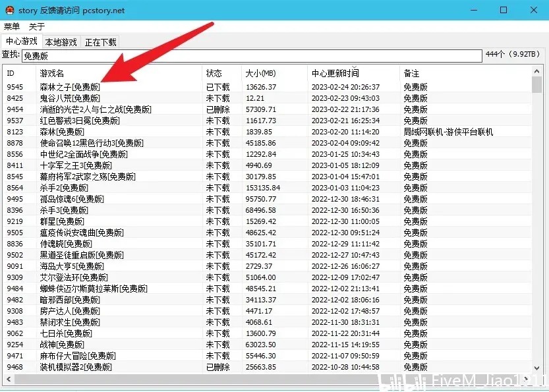Select the row 七日杀[免费版]
This screenshot has height=392, width=549.
coord(267,333)
